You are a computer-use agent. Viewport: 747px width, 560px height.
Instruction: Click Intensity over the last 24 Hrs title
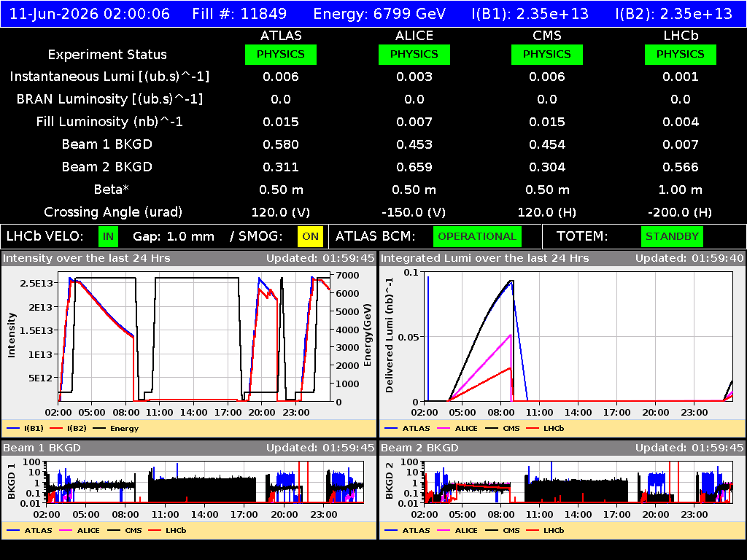click(86, 258)
